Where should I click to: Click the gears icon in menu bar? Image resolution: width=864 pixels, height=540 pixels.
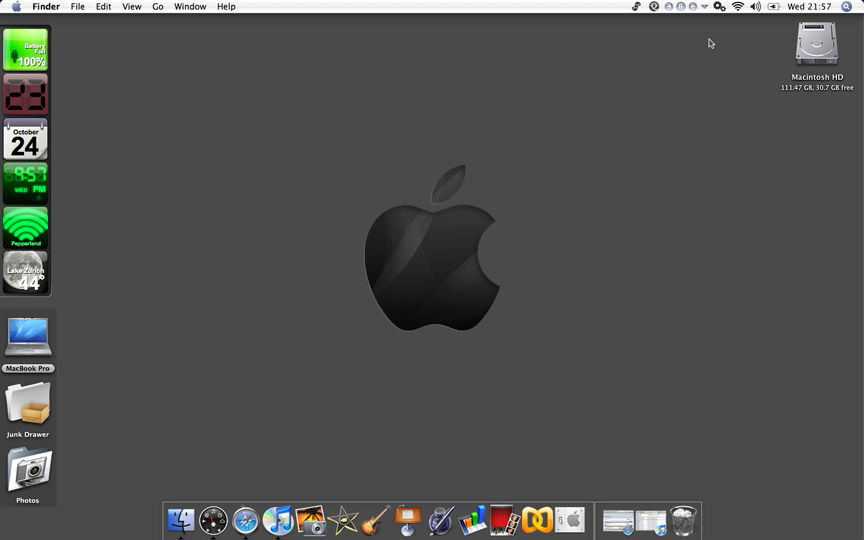(x=719, y=7)
